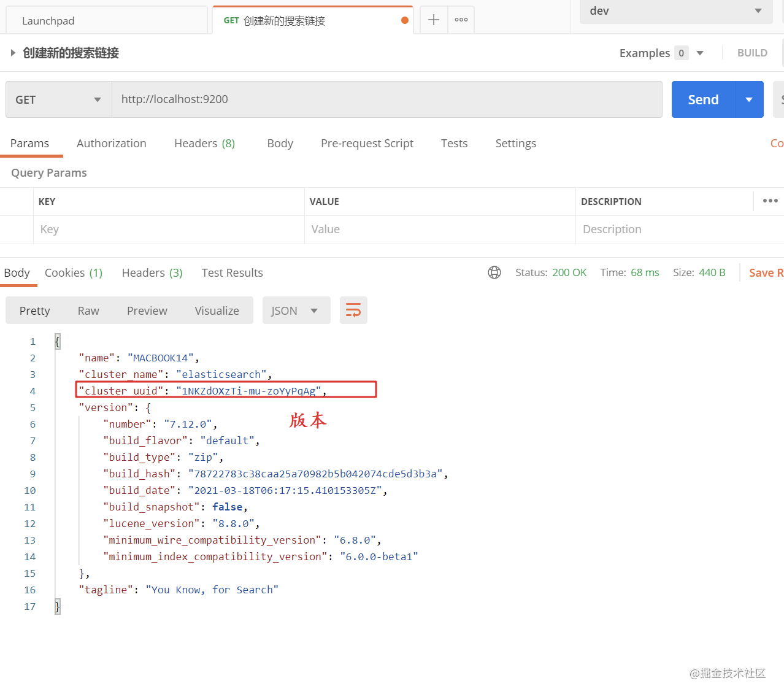Open the Examples dropdown
This screenshot has width=784, height=697.
coord(661,53)
